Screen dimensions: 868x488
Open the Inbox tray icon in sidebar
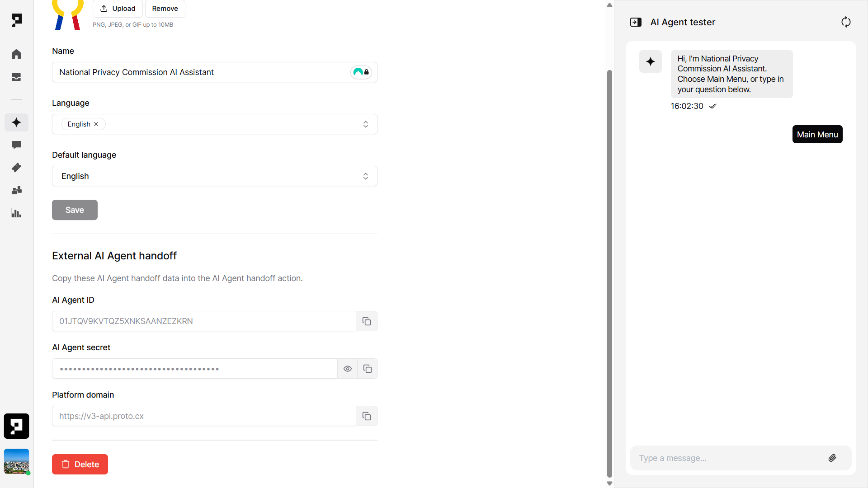16,77
